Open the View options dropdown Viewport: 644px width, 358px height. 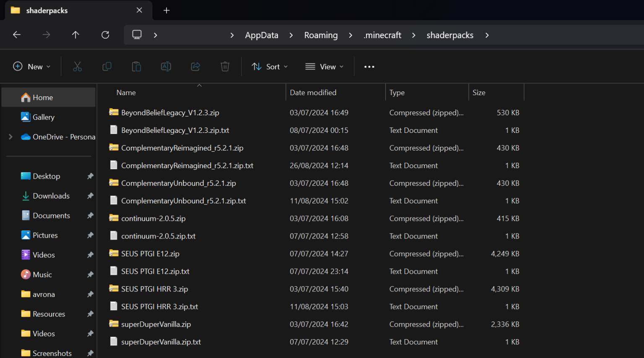(324, 67)
